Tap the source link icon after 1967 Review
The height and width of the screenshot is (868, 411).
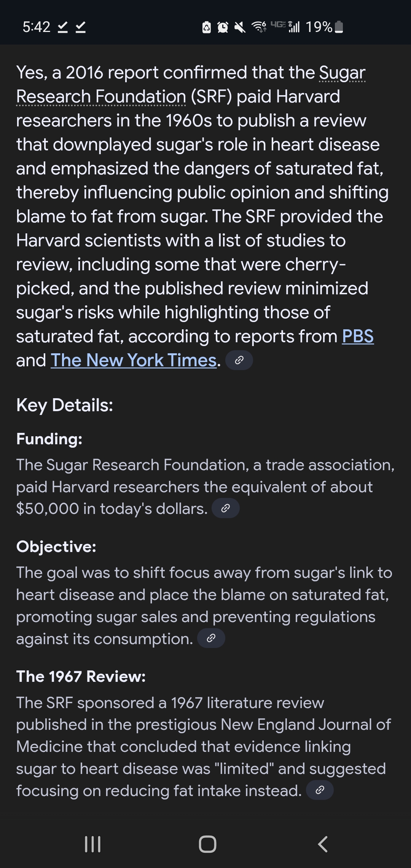pos(320,790)
